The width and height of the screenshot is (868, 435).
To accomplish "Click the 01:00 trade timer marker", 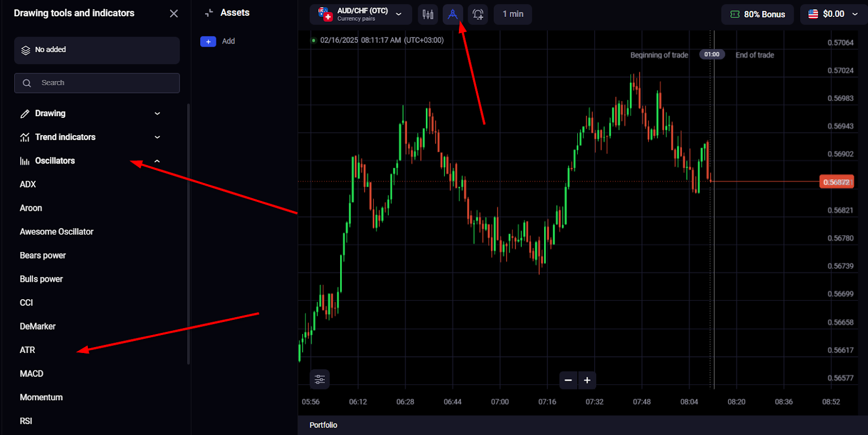I will [x=712, y=54].
